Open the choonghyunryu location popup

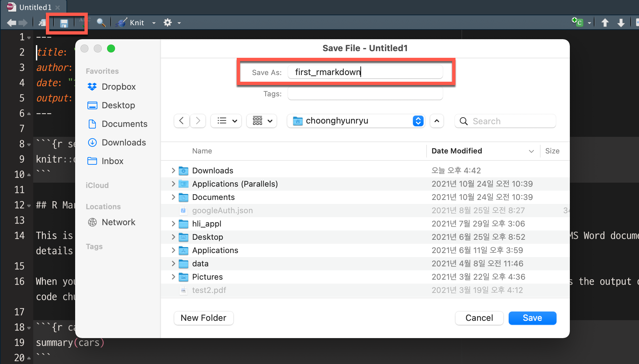[x=356, y=121]
